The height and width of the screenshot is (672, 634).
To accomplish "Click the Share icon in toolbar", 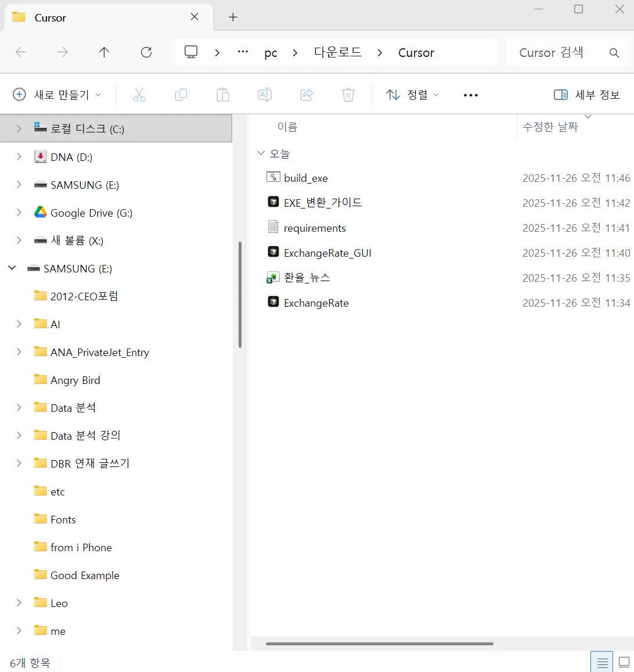I will [x=307, y=95].
